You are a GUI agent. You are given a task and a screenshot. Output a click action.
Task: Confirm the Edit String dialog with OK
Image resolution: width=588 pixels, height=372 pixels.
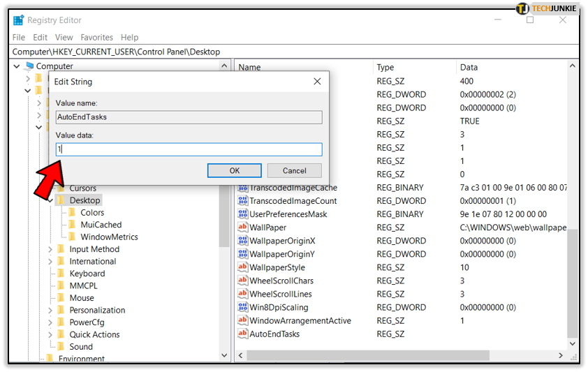click(x=235, y=170)
